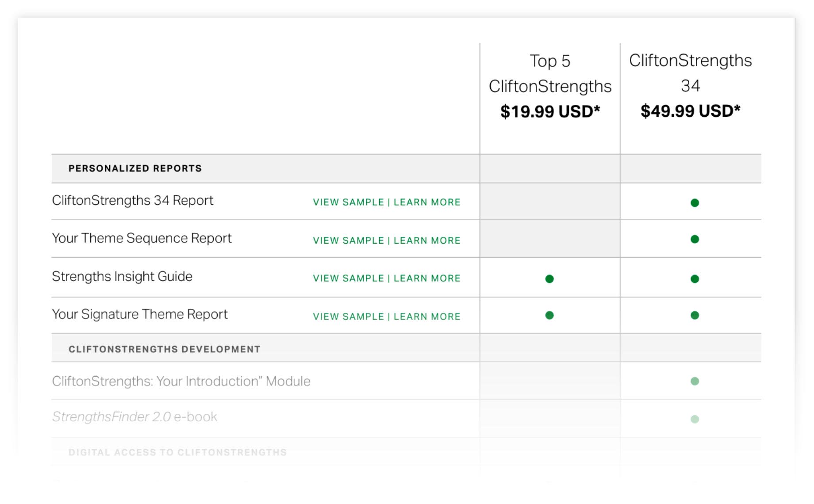The height and width of the screenshot is (504, 814).
Task: Select the CliftonStrengths 34 column header
Action: [690, 73]
